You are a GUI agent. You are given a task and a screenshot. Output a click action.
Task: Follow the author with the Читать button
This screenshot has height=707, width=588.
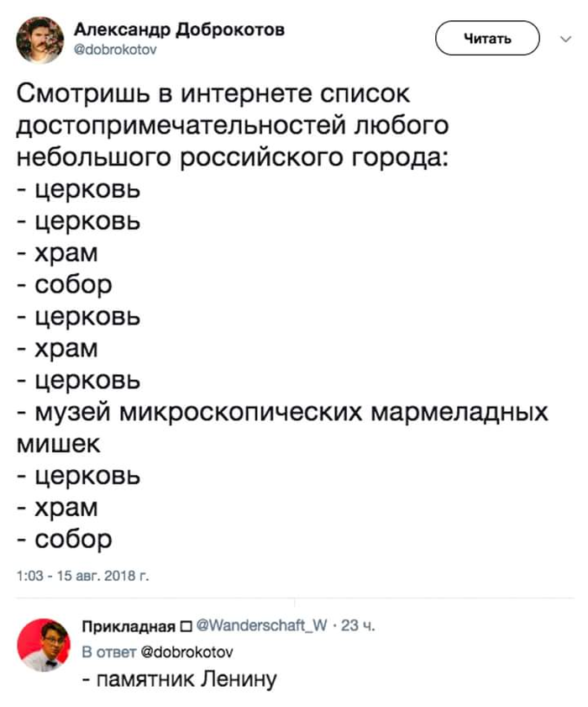pyautogui.click(x=487, y=39)
